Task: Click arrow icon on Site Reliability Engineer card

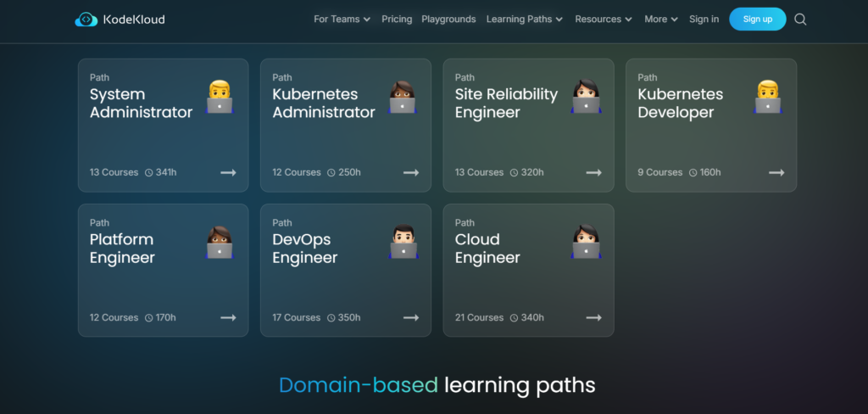Action: click(593, 172)
